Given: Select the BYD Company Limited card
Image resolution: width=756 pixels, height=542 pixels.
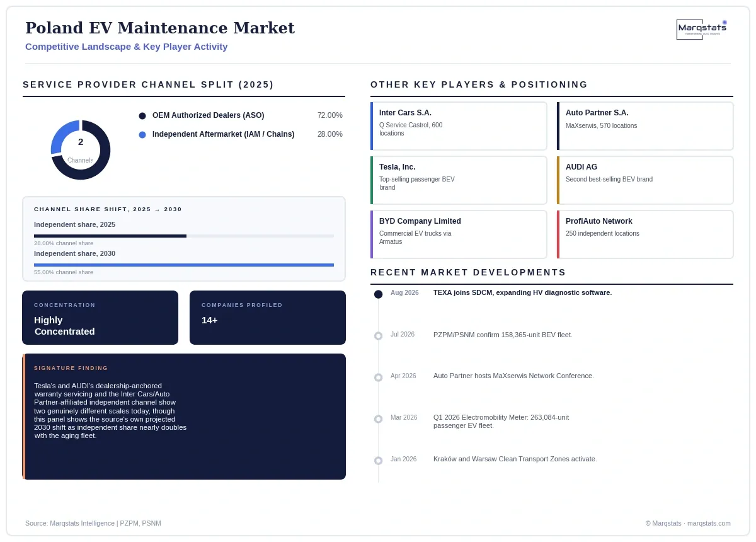Looking at the screenshot, I should click(x=459, y=234).
